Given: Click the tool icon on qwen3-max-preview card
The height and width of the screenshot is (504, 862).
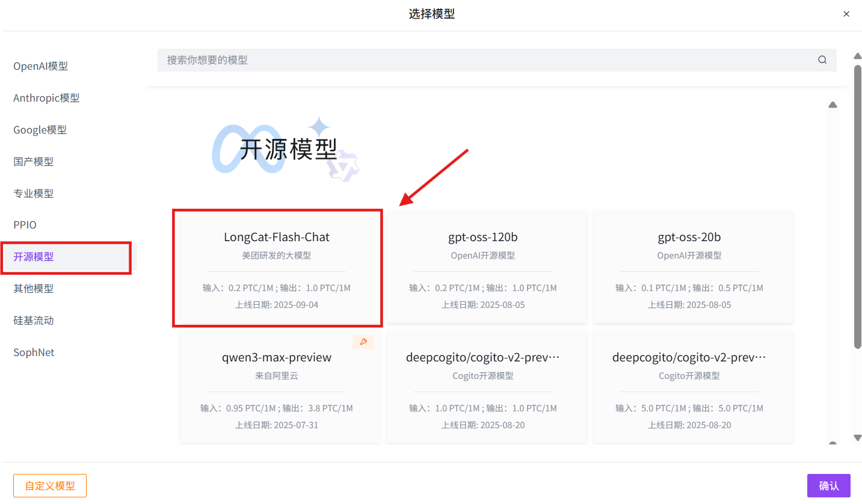Looking at the screenshot, I should coord(363,342).
